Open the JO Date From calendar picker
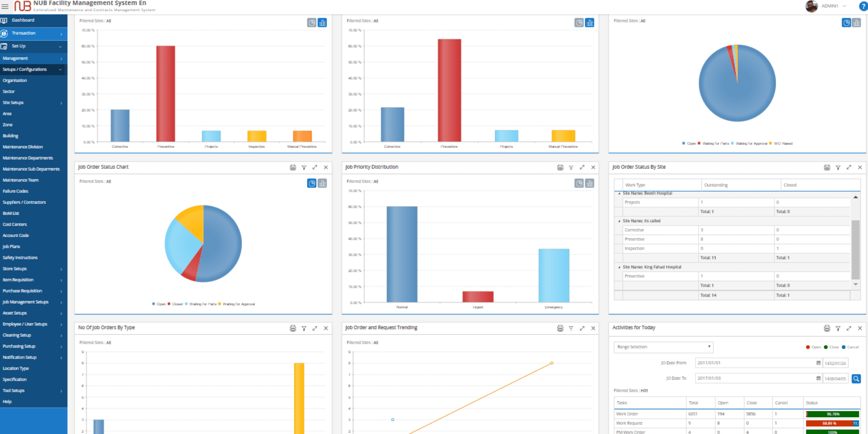868x434 pixels. tap(819, 363)
